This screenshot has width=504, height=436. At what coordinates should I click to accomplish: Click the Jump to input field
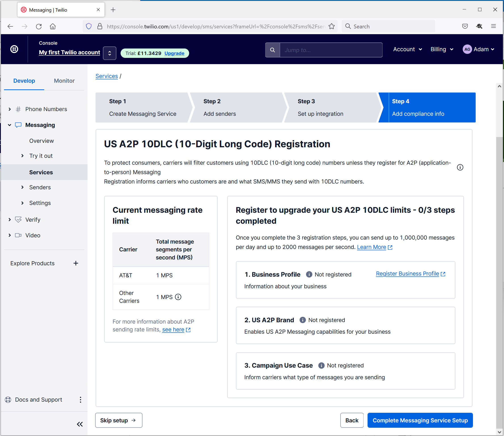click(331, 50)
